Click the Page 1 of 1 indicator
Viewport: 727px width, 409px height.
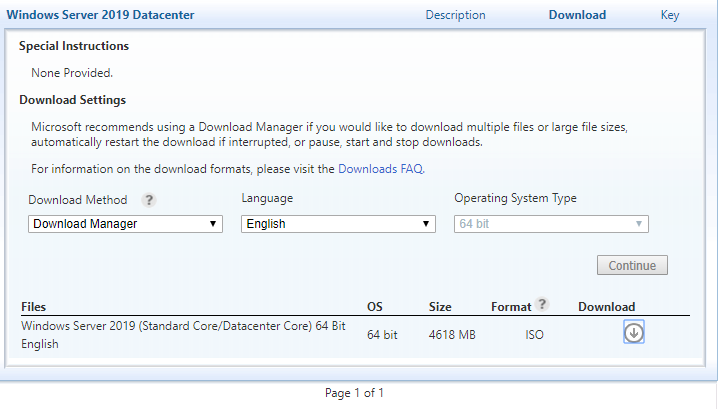pos(354,393)
